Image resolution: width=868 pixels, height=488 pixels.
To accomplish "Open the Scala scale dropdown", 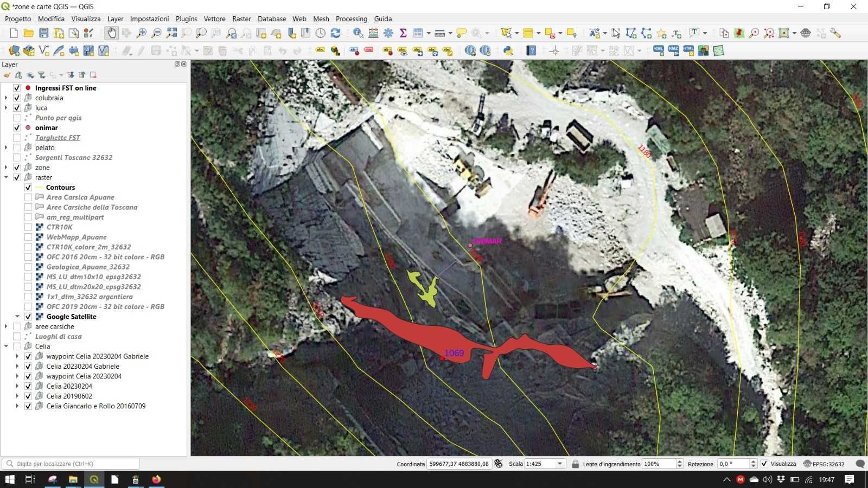I will pyautogui.click(x=560, y=464).
